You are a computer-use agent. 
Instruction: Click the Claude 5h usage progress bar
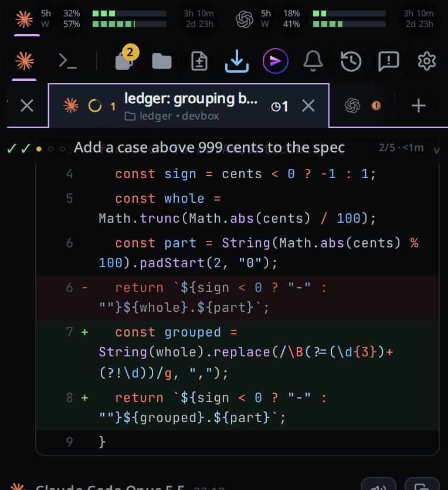click(x=130, y=13)
